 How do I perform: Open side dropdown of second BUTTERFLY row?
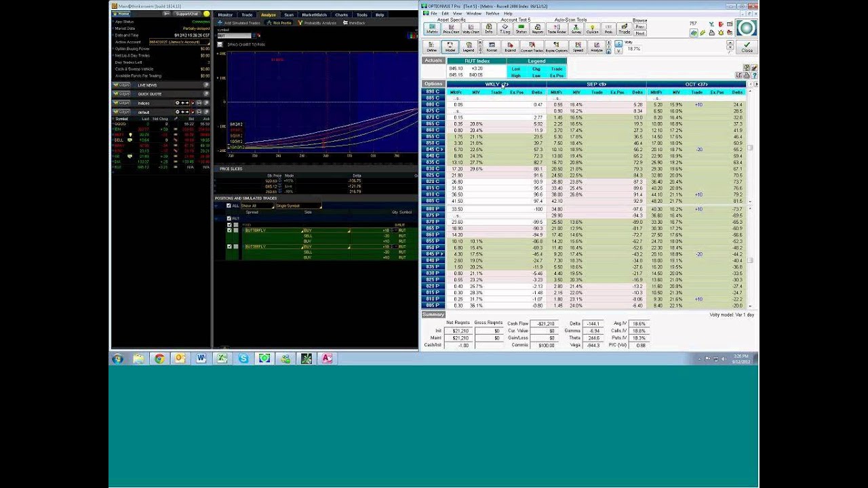tap(327, 247)
